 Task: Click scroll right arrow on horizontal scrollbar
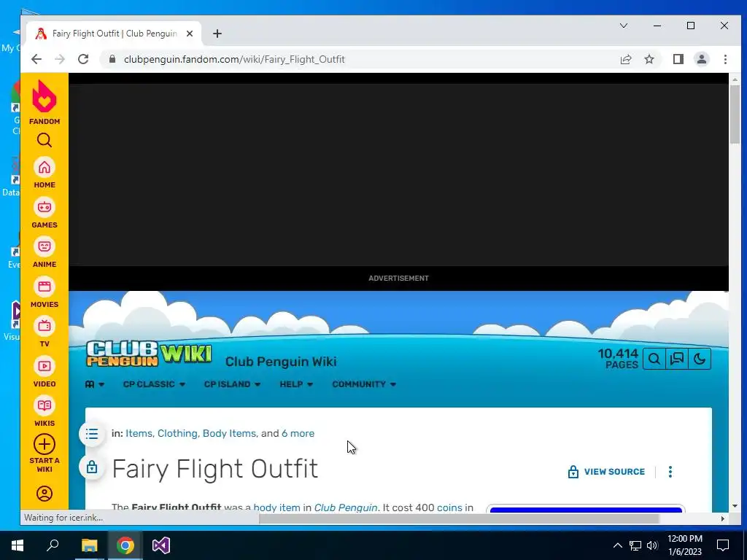tap(723, 518)
